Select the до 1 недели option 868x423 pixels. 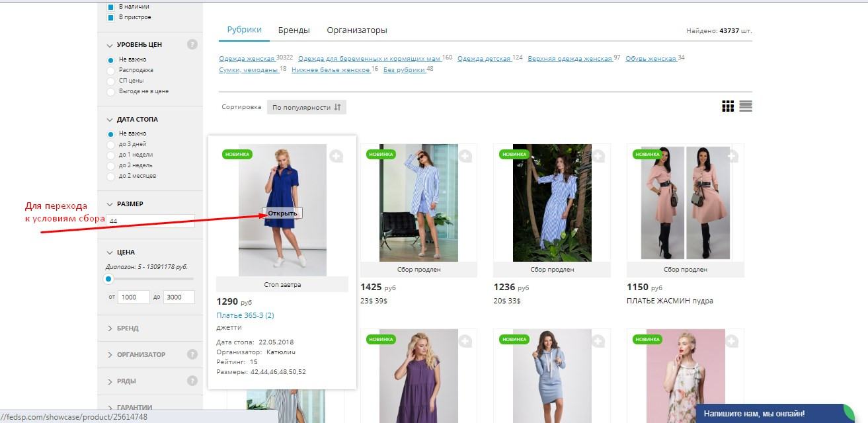[x=111, y=155]
